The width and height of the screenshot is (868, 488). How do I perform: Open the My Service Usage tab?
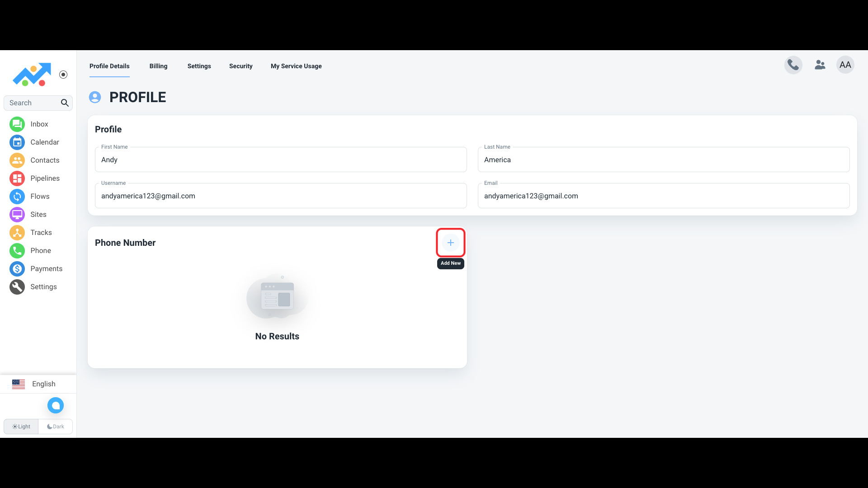pos(296,66)
